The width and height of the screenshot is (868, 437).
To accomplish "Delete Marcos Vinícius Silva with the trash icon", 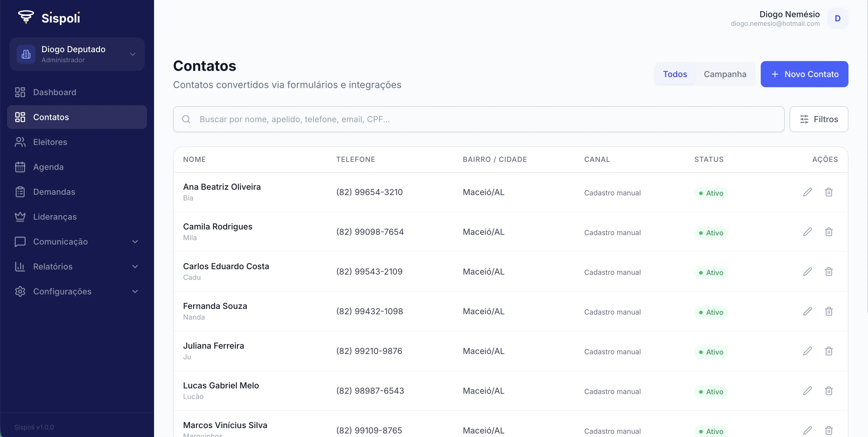I will pos(829,430).
